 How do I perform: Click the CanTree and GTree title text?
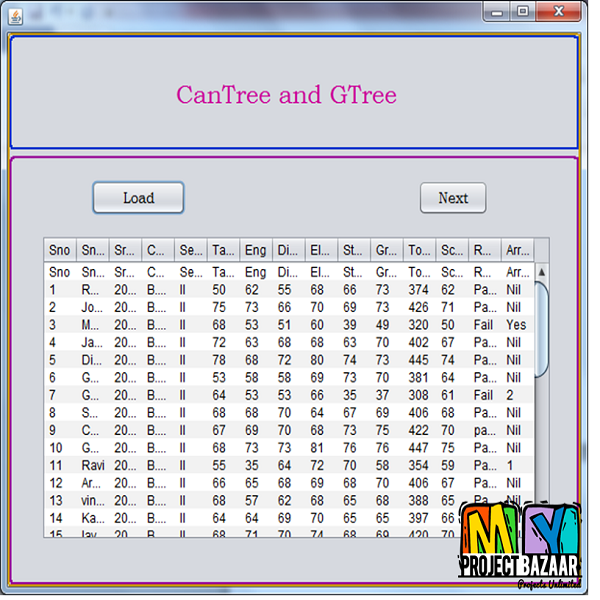[286, 95]
